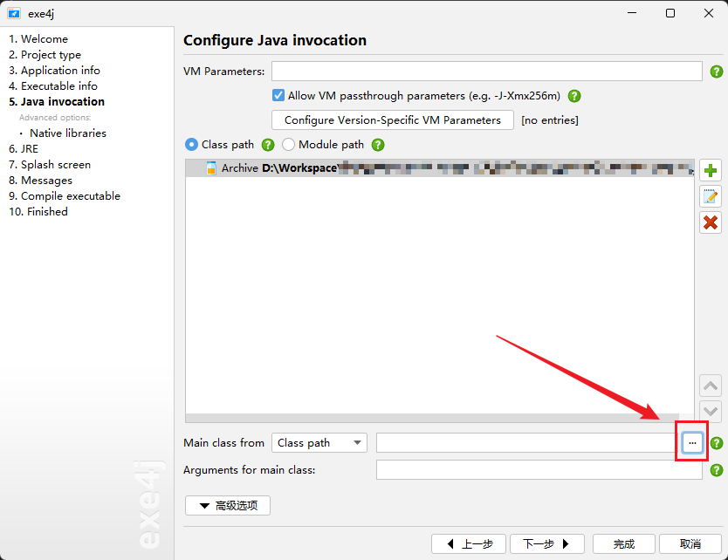728x560 pixels.
Task: Move the class path entry up
Action: [711, 386]
